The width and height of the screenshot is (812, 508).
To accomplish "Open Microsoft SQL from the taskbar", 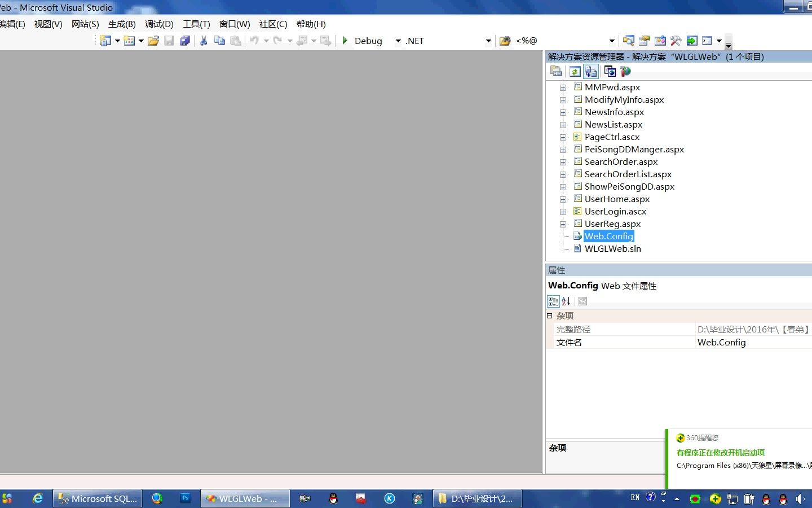I will pos(97,498).
